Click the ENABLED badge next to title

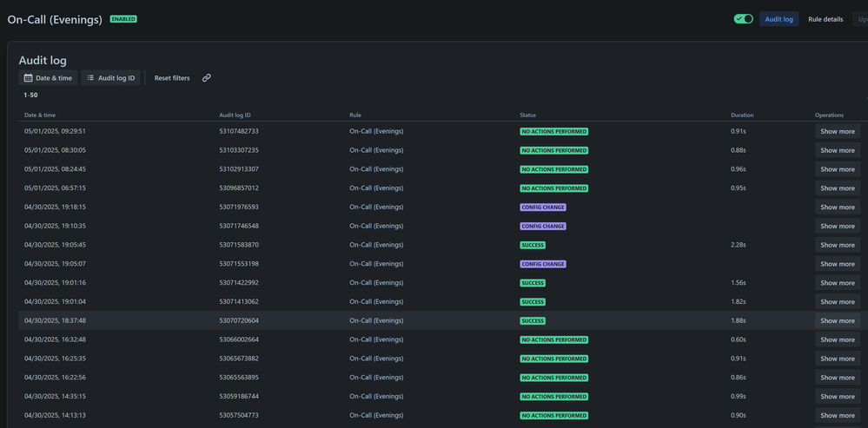click(123, 19)
